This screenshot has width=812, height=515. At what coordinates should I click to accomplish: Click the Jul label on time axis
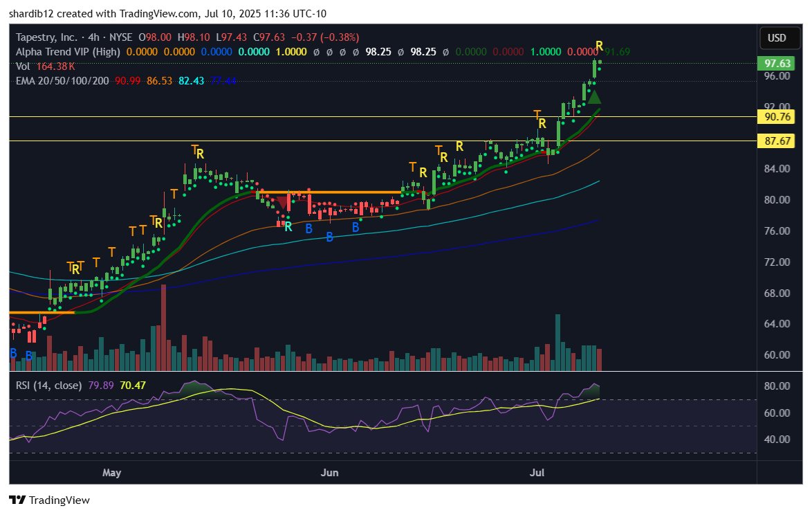[537, 473]
